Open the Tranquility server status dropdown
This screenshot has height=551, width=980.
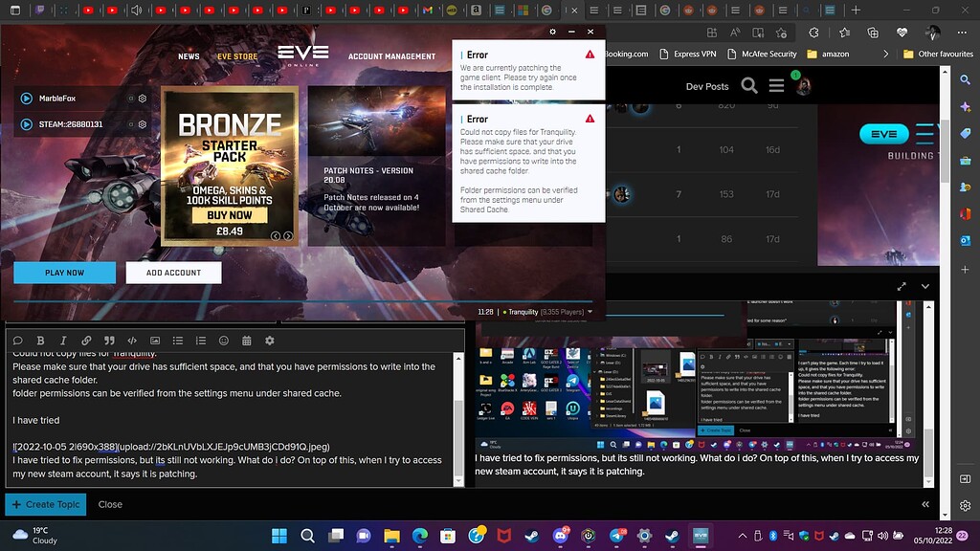pos(590,312)
